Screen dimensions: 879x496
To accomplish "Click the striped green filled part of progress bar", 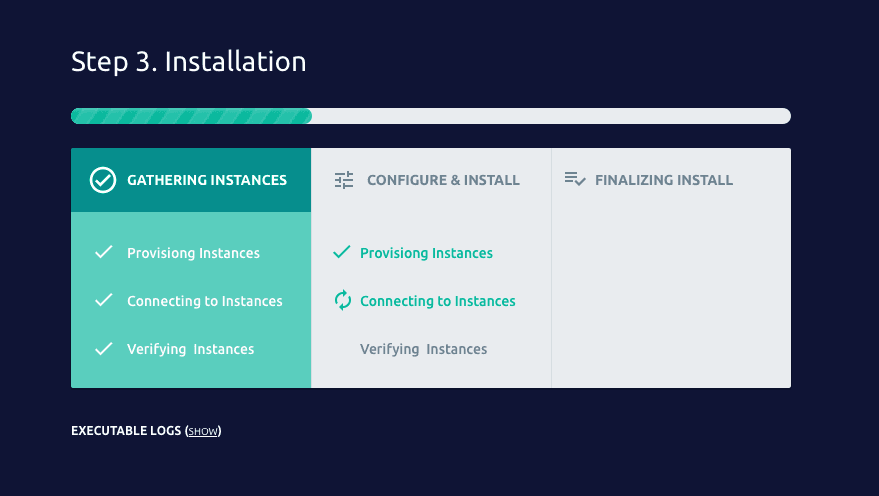I will tap(191, 116).
